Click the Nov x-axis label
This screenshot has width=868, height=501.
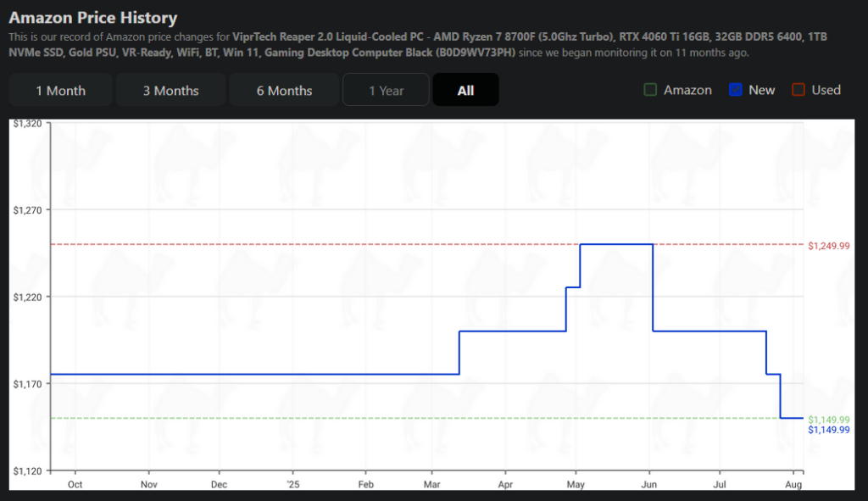click(149, 484)
